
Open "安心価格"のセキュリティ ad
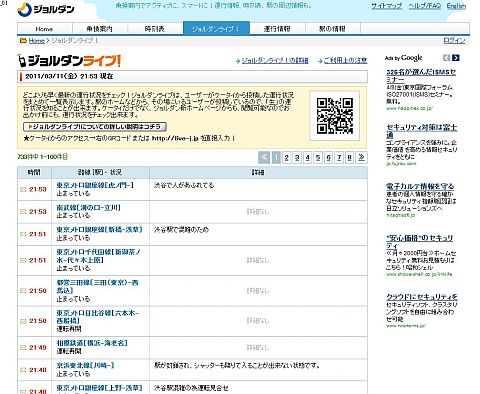[x=419, y=242]
